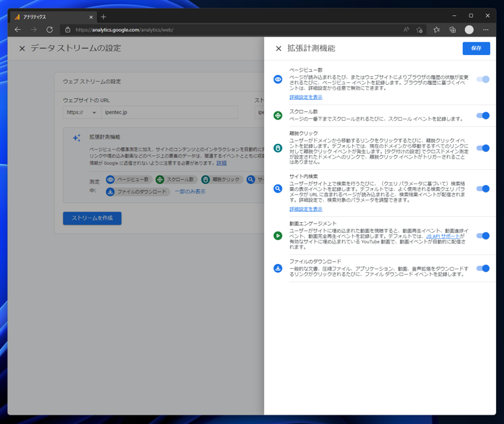504x424 pixels.
Task: Click the stream name field
Action: [x=259, y=112]
